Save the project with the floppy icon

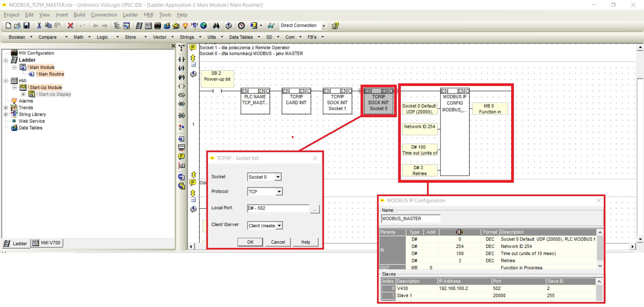click(26, 26)
